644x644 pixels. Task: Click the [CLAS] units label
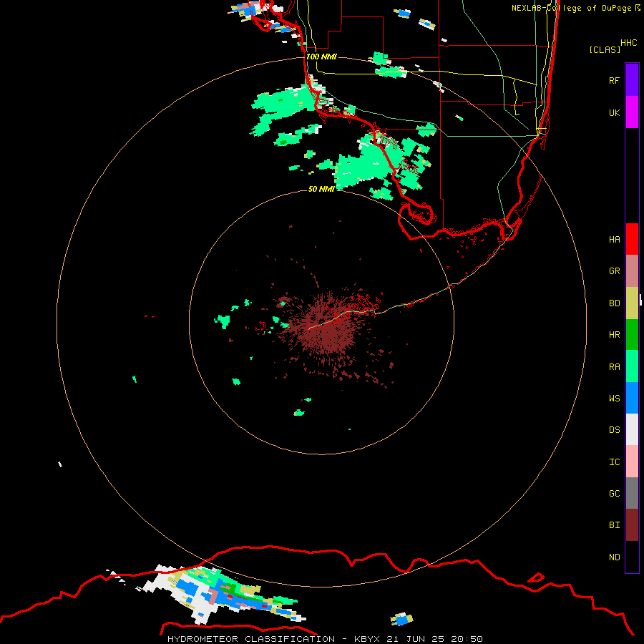coord(605,49)
